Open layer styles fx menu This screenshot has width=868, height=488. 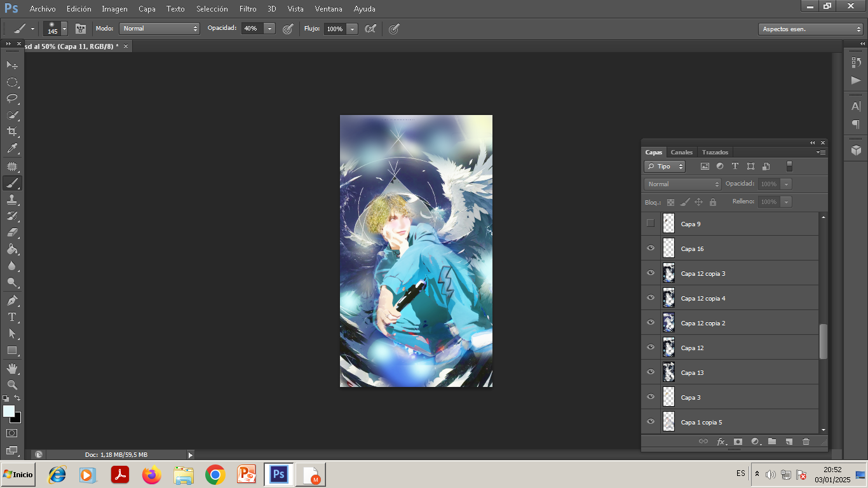[721, 442]
